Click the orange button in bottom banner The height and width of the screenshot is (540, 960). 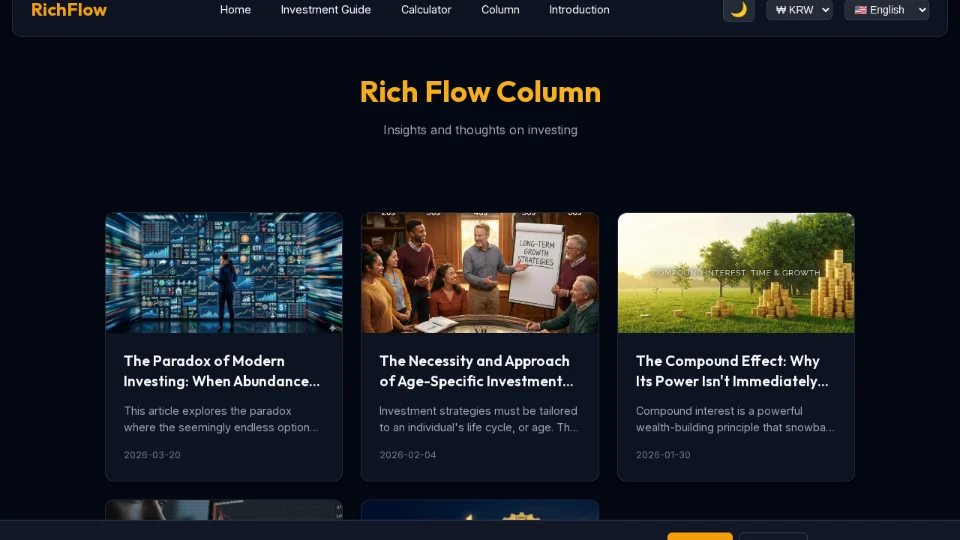point(700,536)
